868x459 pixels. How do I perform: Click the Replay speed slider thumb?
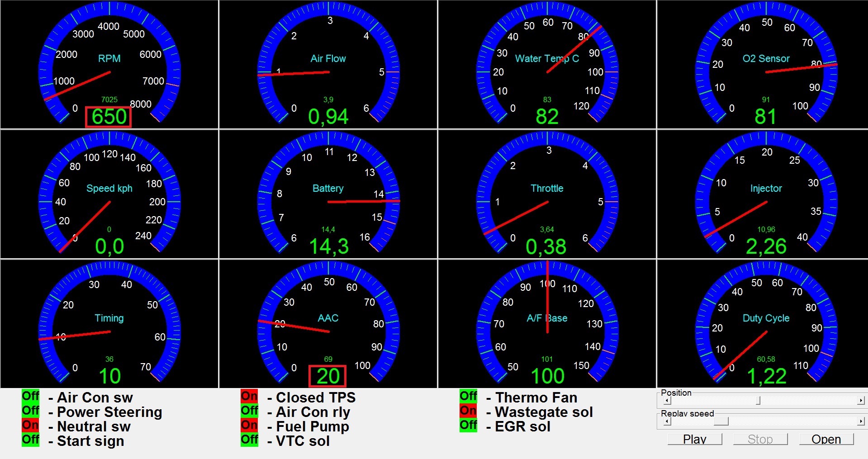click(x=721, y=421)
